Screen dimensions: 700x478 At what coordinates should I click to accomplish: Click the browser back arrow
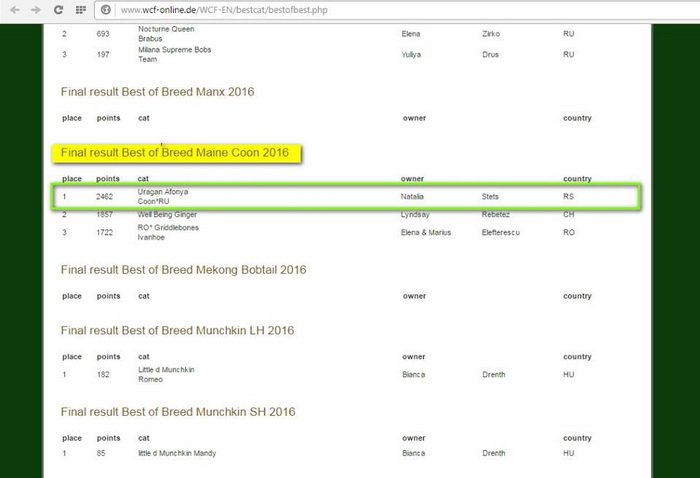click(x=14, y=10)
